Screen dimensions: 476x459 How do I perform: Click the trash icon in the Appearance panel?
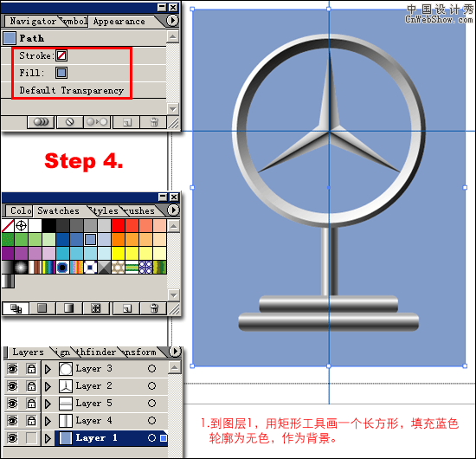[x=154, y=122]
